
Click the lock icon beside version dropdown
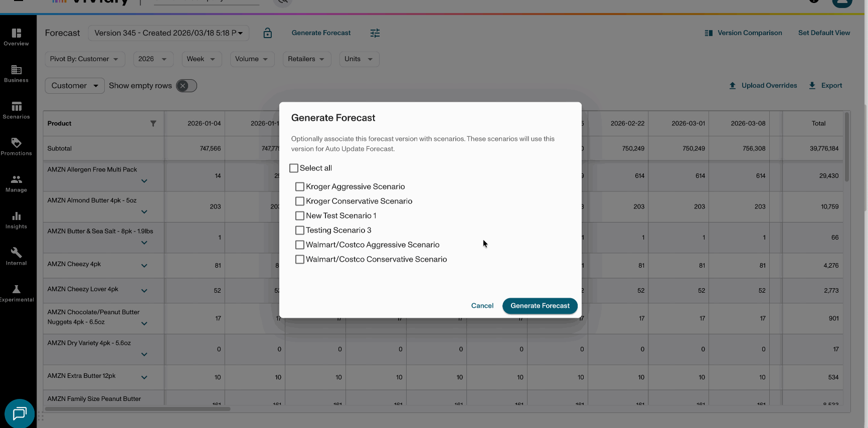268,33
